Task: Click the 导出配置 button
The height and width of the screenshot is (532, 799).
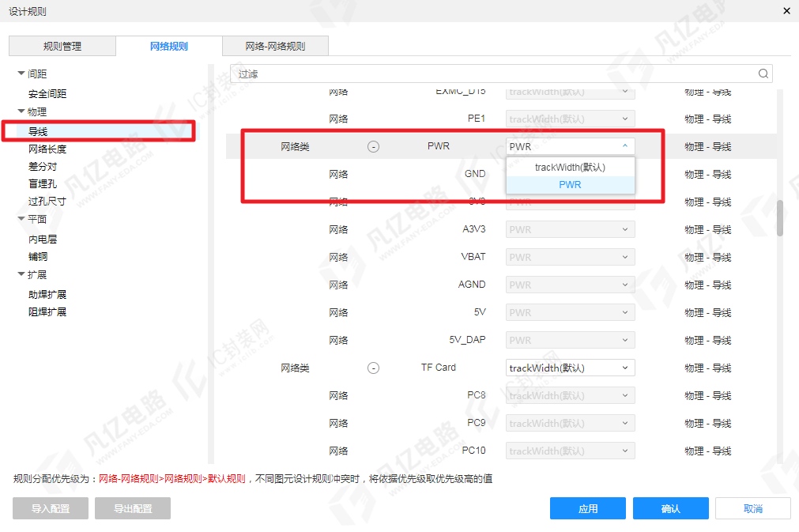Action: tap(133, 508)
